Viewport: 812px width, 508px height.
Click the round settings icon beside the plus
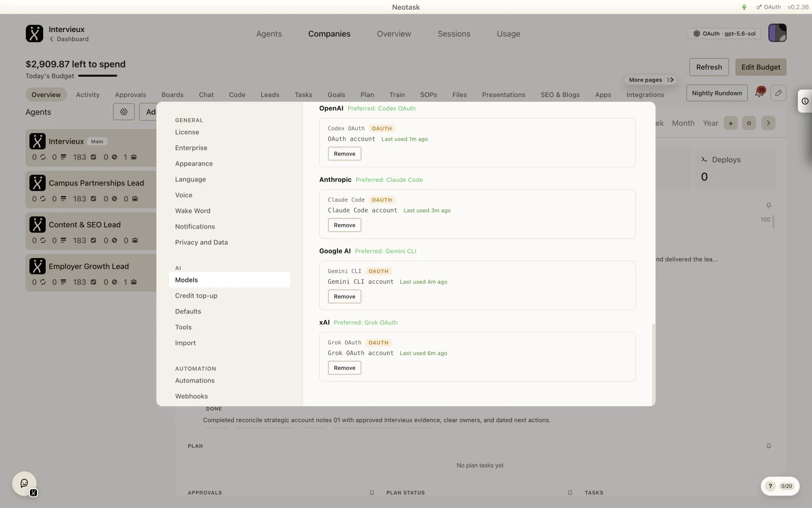point(749,123)
